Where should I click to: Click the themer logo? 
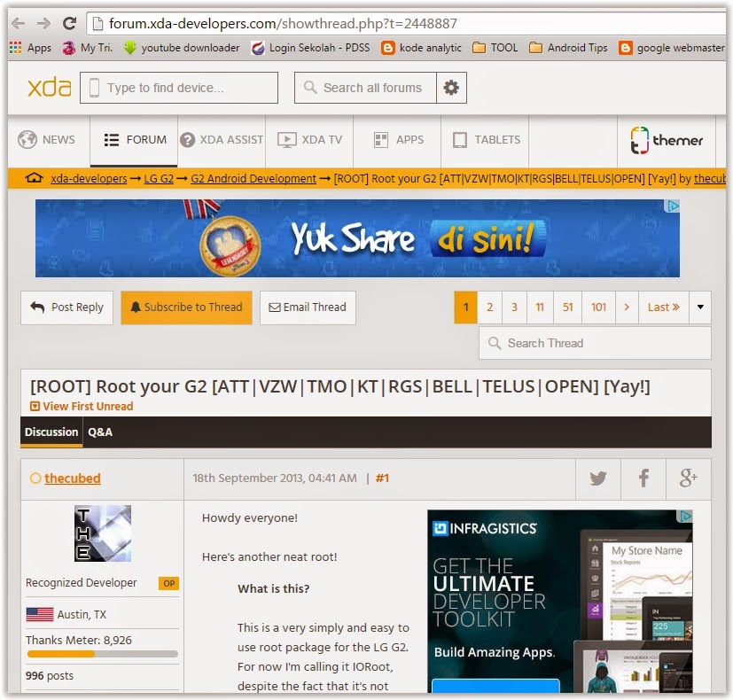click(x=667, y=140)
